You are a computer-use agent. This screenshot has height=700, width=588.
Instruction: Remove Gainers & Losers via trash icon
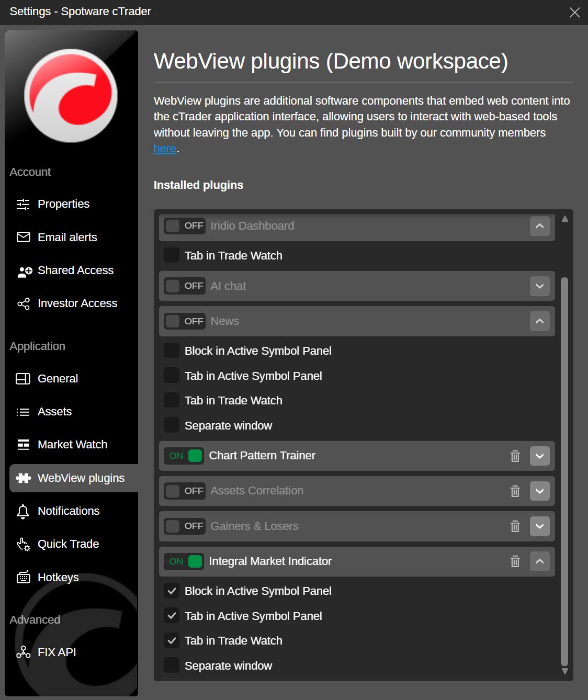tap(515, 526)
